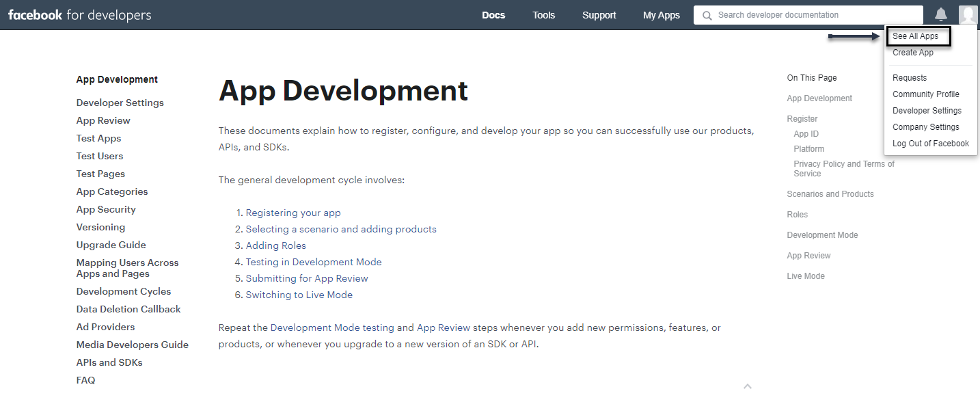Viewport: 980px width, 402px height.
Task: Open Data Deletion Callback sidebar link
Action: (x=128, y=309)
